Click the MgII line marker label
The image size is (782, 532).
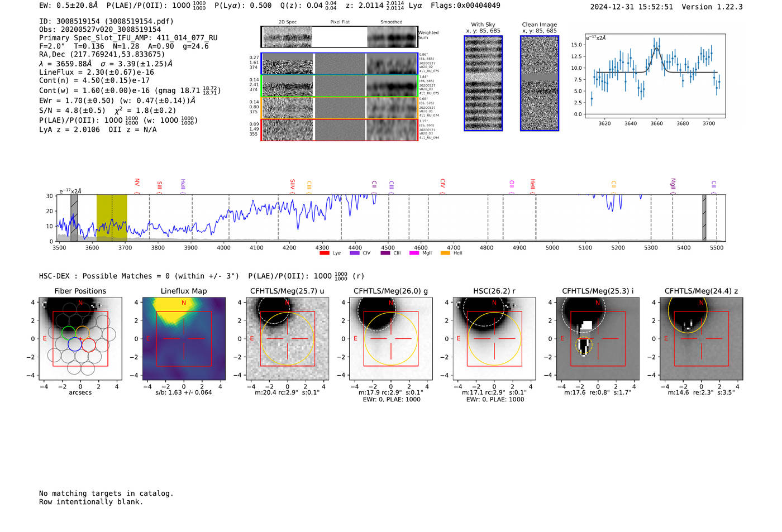click(x=673, y=184)
